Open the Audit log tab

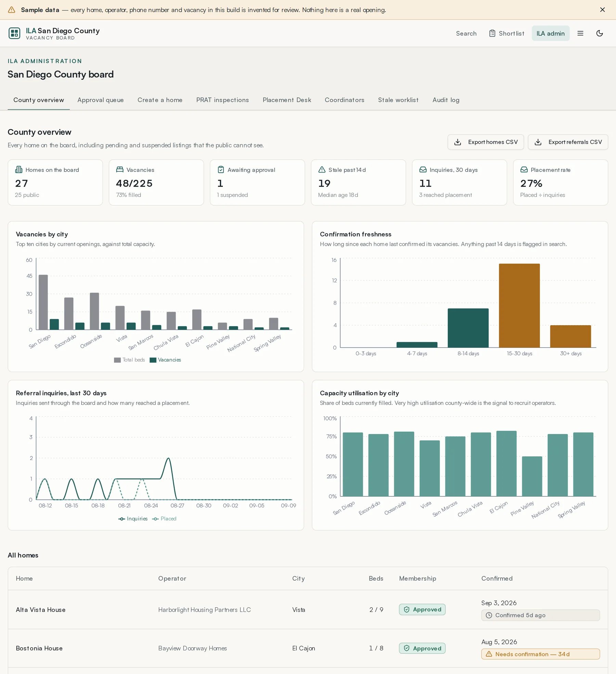[x=446, y=100]
